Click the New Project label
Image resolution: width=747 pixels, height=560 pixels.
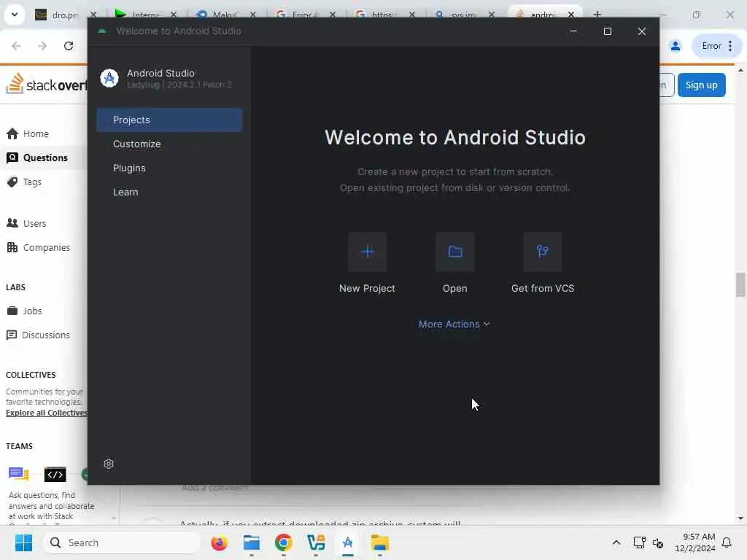[367, 288]
